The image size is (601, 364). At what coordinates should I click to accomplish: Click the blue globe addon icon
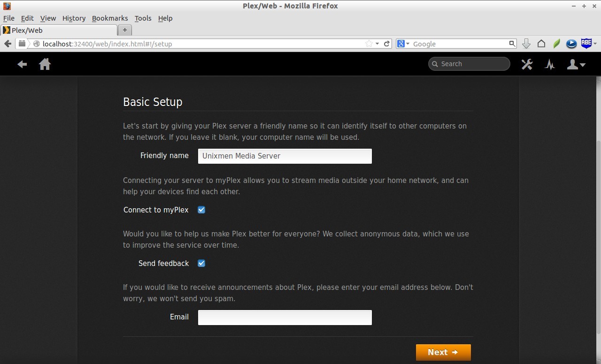coord(571,44)
